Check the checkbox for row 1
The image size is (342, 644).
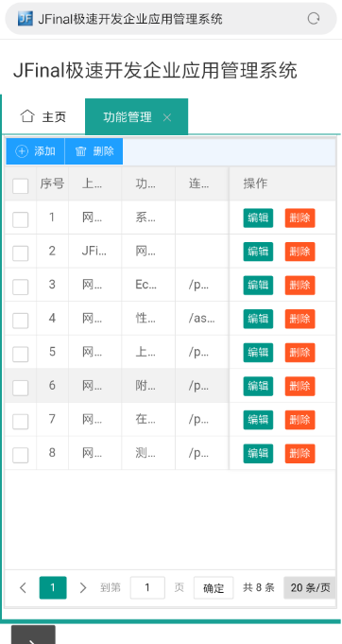coord(21,219)
